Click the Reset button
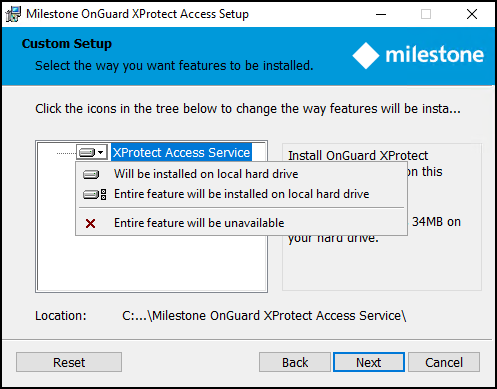Image resolution: width=497 pixels, height=389 pixels. (69, 362)
